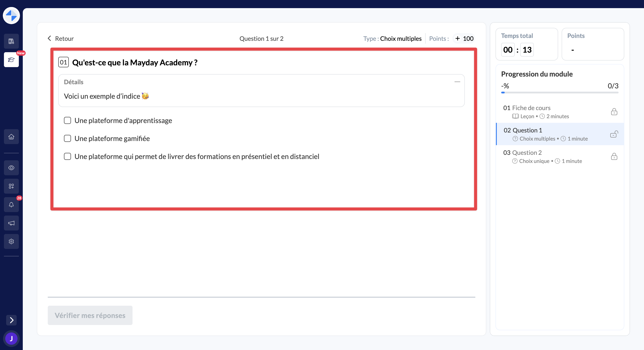Check the présentiel et distanciel answer

(x=67, y=157)
